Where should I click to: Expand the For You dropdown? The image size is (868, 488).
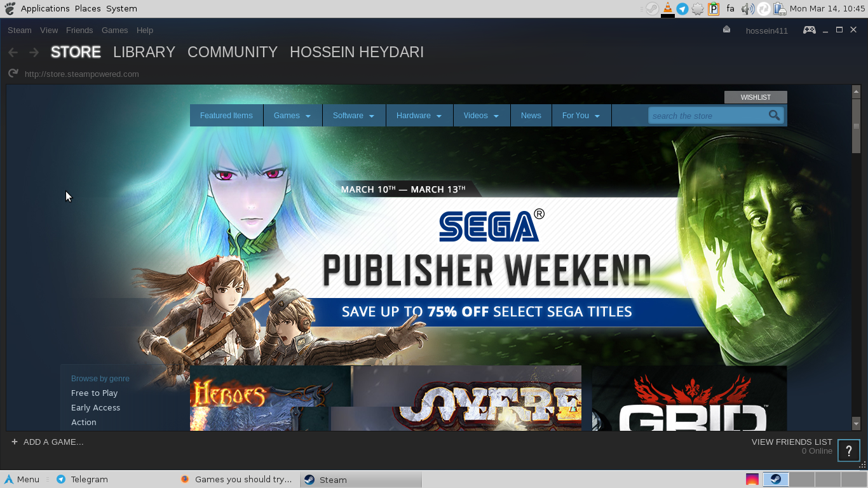point(581,115)
